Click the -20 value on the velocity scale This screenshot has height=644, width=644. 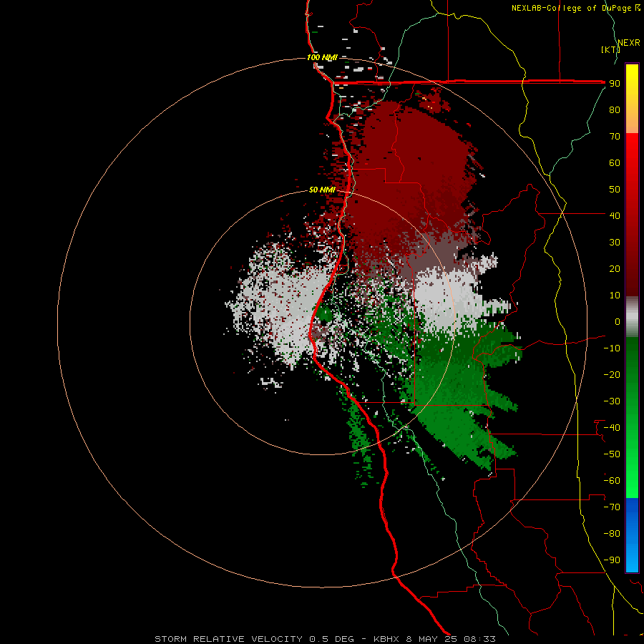pos(612,374)
